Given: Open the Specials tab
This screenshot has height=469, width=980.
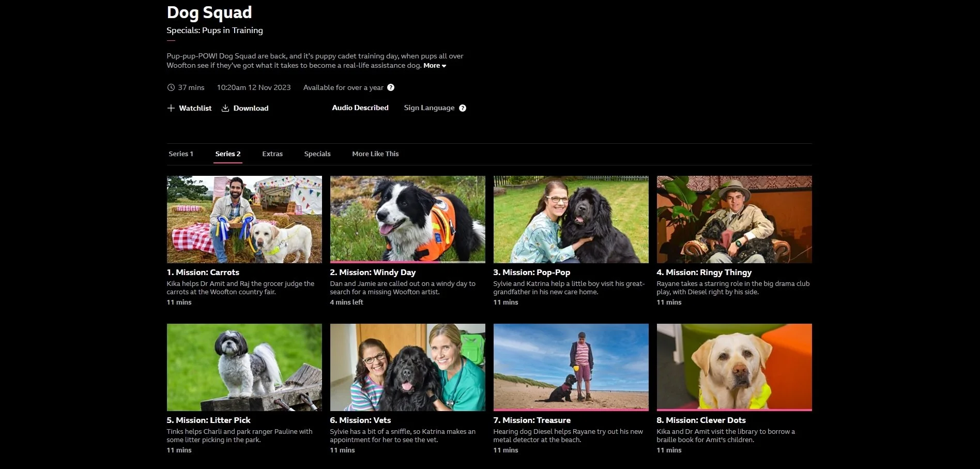Looking at the screenshot, I should 317,154.
